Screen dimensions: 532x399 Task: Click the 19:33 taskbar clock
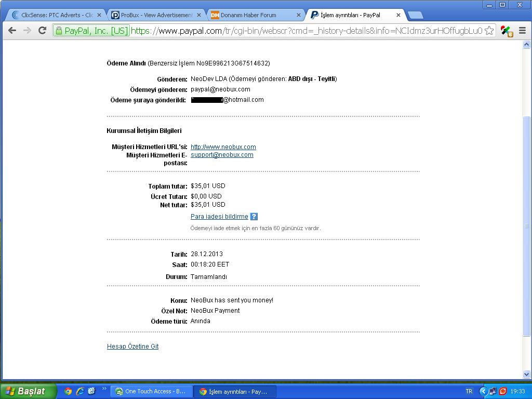[x=517, y=391]
